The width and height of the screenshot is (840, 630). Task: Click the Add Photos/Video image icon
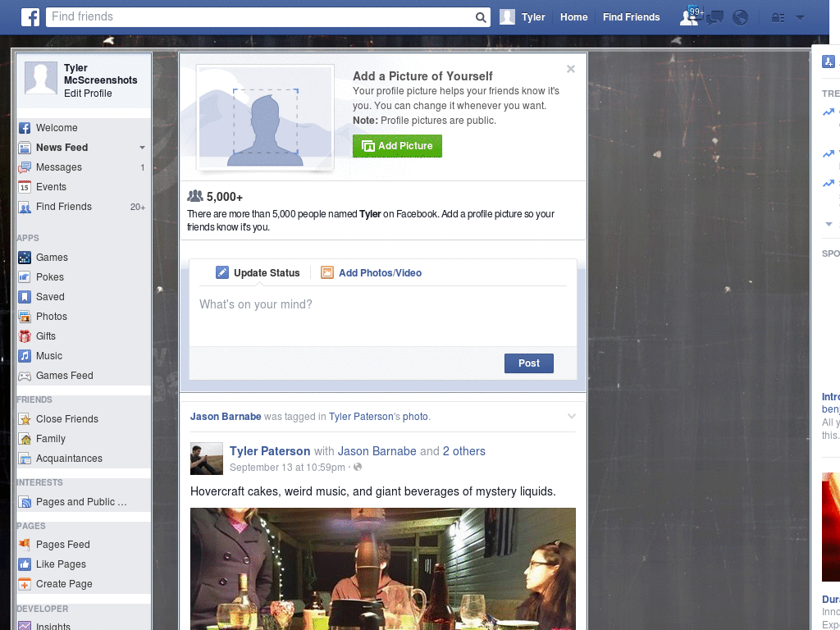(327, 272)
